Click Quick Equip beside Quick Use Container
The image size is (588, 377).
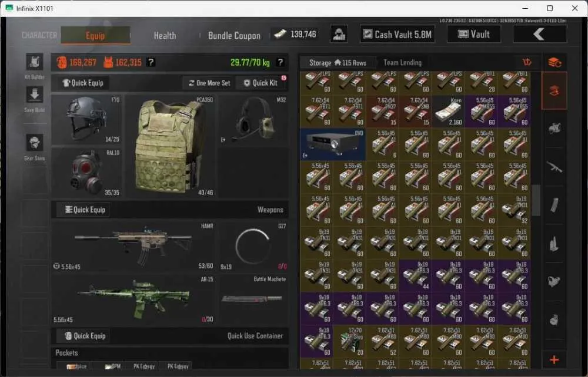point(85,336)
